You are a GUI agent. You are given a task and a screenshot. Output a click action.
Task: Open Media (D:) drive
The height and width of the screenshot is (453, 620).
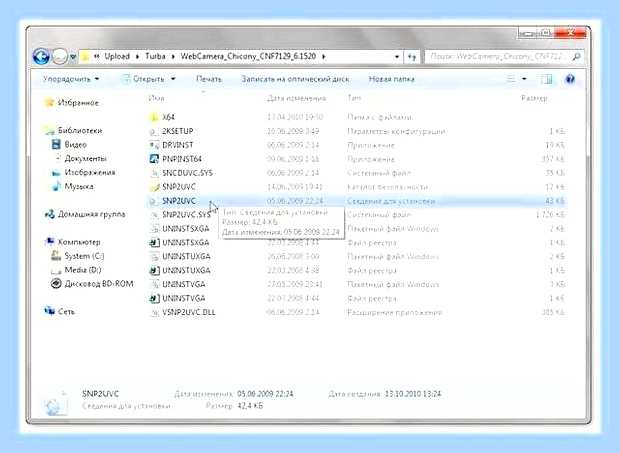click(x=83, y=270)
